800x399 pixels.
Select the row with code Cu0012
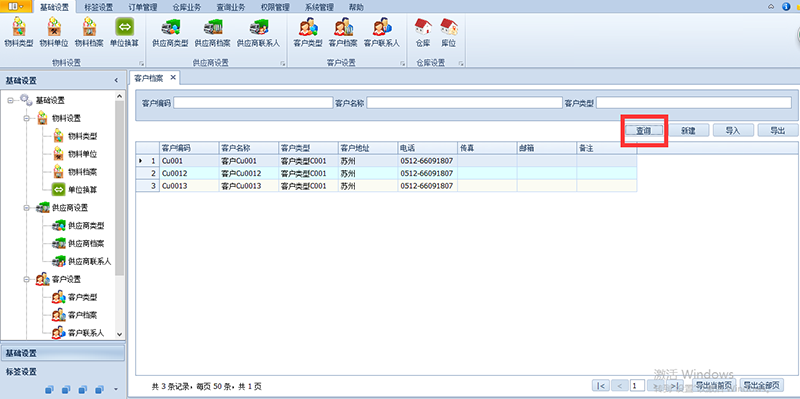pos(386,173)
